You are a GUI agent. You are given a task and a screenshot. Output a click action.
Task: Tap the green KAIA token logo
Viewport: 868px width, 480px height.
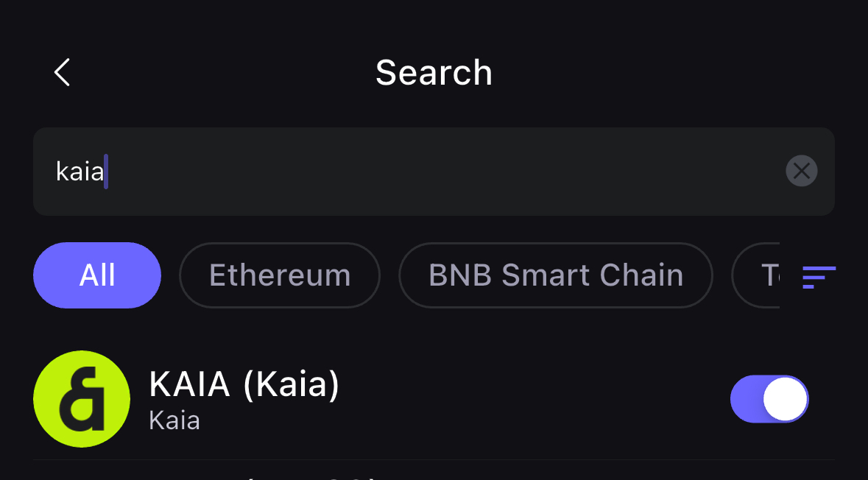point(82,398)
